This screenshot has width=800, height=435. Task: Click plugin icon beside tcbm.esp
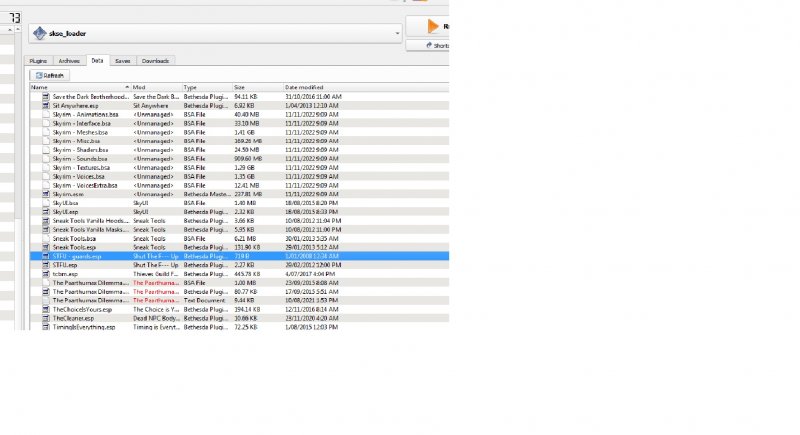pos(45,274)
